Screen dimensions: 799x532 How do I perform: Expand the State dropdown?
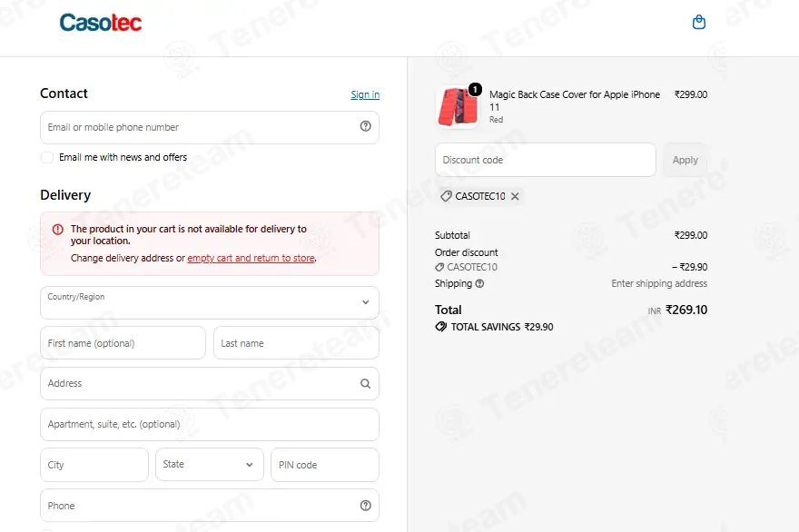tap(210, 465)
